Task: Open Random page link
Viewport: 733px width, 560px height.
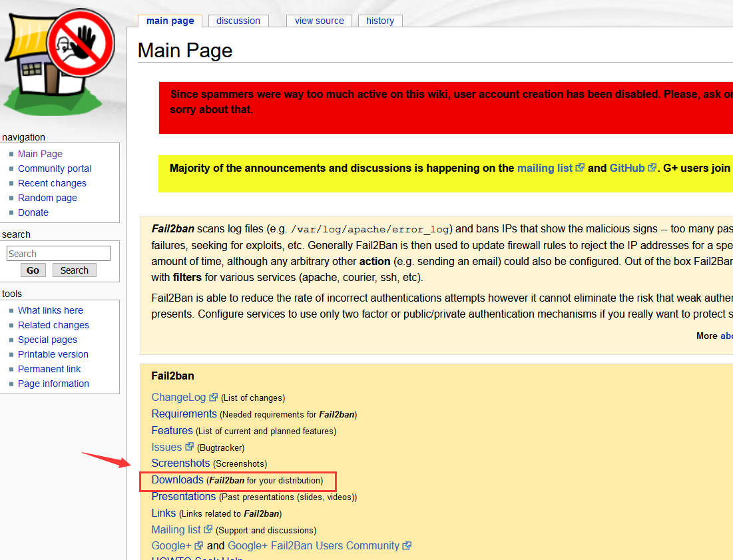Action: (48, 198)
